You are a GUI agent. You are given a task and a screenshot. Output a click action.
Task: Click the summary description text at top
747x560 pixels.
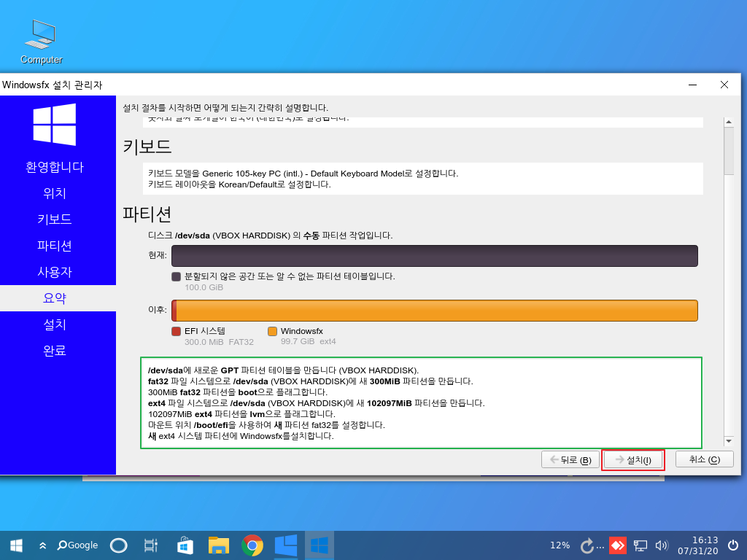(x=225, y=108)
